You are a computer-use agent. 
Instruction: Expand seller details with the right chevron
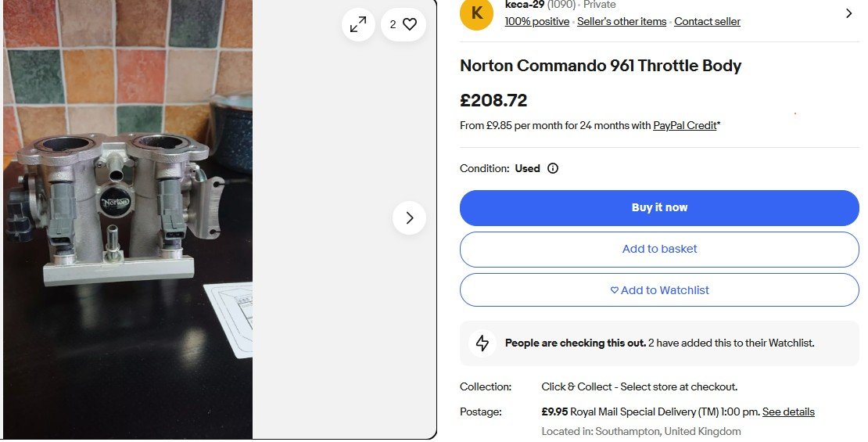pos(849,13)
